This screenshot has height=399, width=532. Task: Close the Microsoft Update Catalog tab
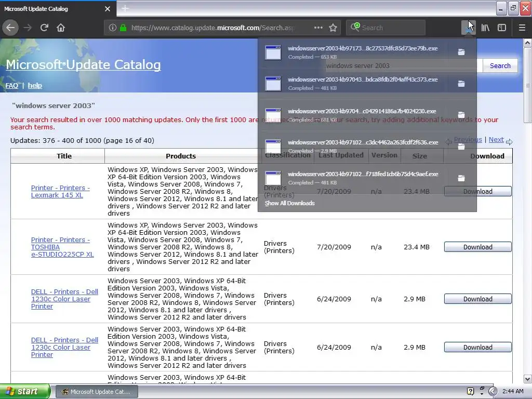108,9
